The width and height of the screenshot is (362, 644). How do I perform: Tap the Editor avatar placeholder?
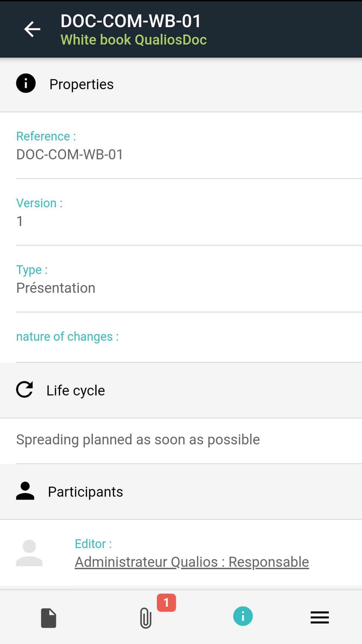[29, 553]
